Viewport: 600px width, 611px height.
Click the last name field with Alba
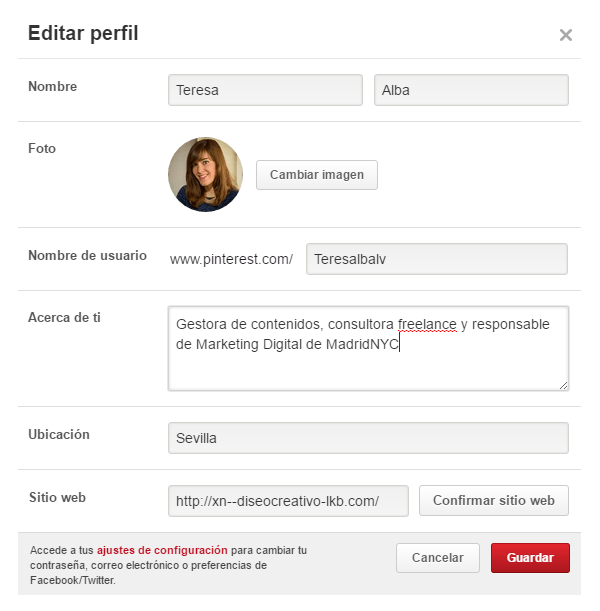click(471, 90)
